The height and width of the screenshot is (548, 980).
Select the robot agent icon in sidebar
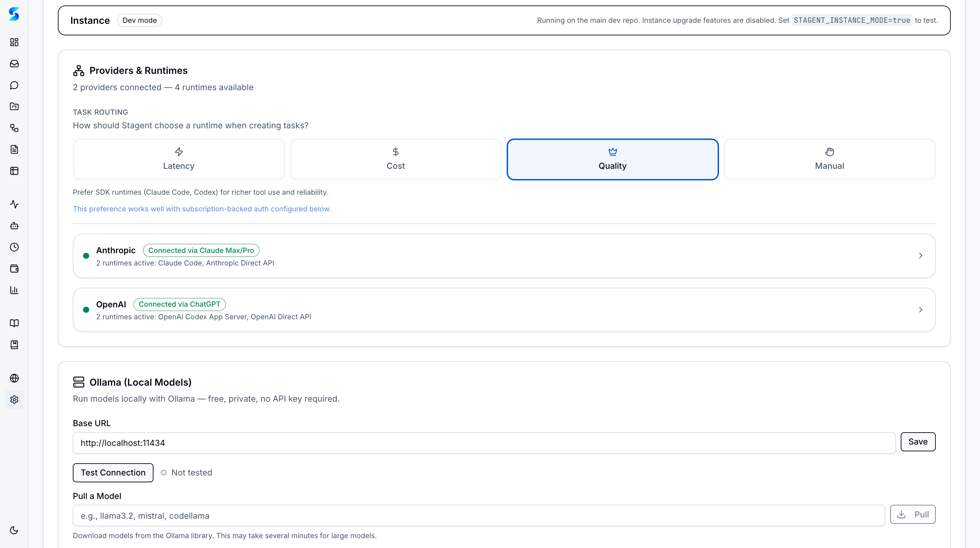14,226
